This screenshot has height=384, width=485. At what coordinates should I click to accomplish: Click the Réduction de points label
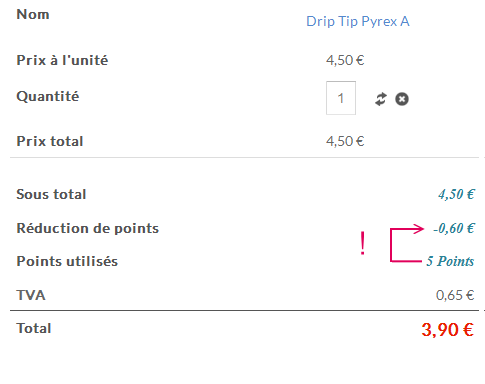pyautogui.click(x=88, y=228)
